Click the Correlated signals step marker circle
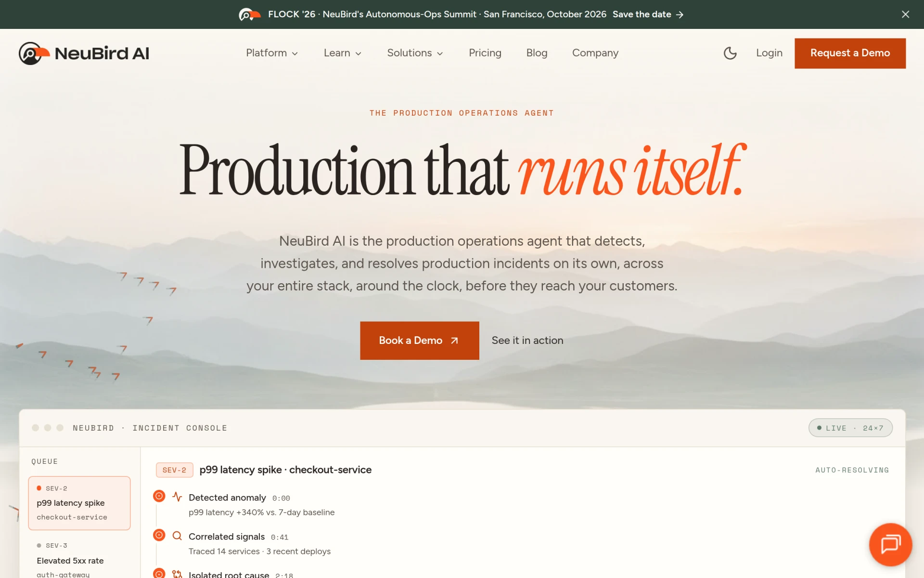This screenshot has width=924, height=578. click(x=159, y=535)
